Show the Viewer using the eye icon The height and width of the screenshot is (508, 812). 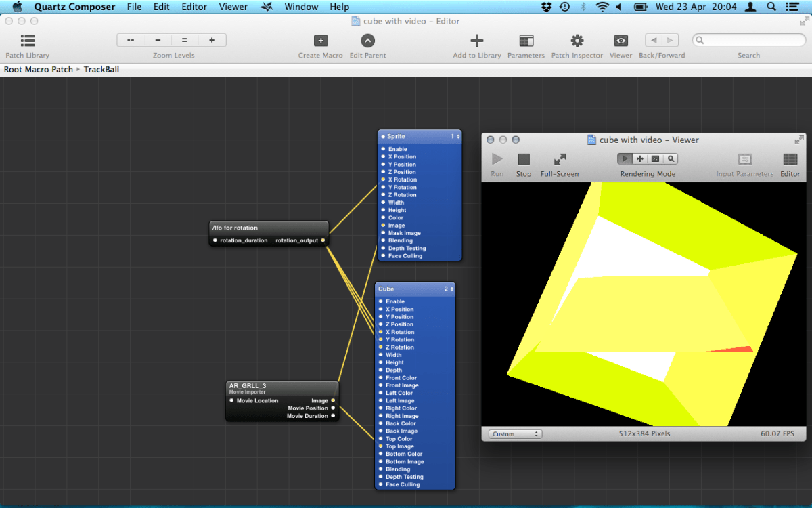click(x=621, y=41)
